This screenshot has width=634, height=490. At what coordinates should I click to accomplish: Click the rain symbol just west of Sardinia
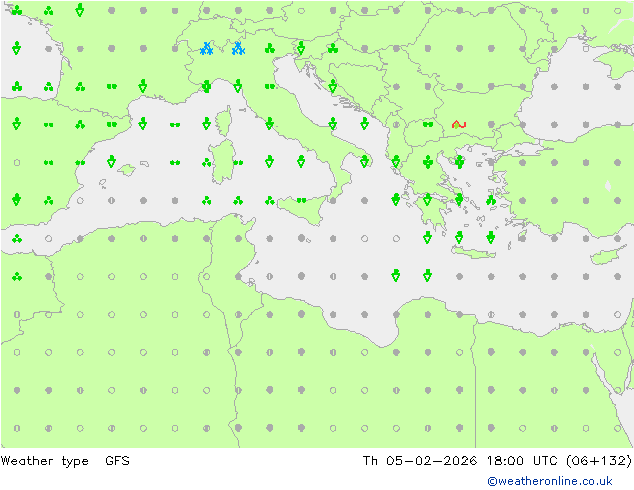click(x=207, y=163)
